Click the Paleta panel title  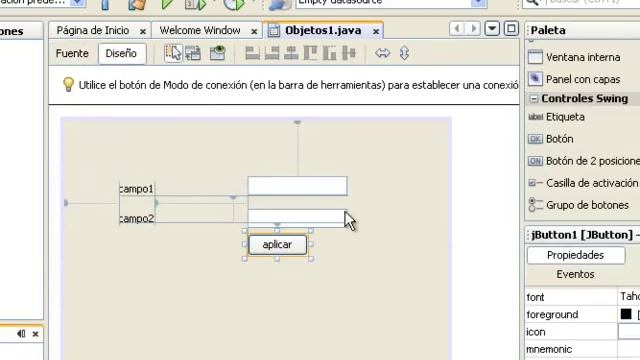pos(548,30)
